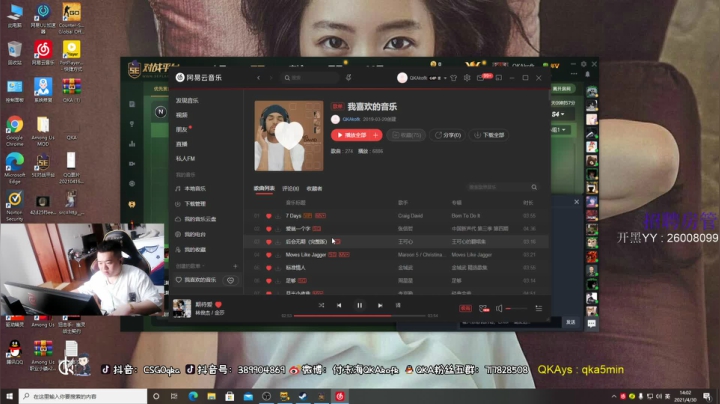This screenshot has height=404, width=720.
Task: Open 发现音乐 in the sidebar
Action: point(187,101)
